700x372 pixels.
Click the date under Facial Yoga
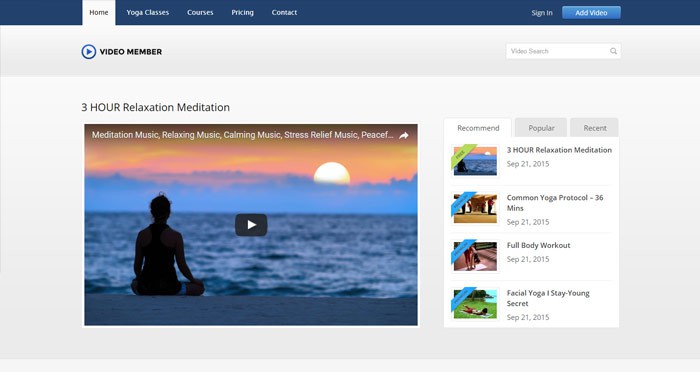coord(528,318)
